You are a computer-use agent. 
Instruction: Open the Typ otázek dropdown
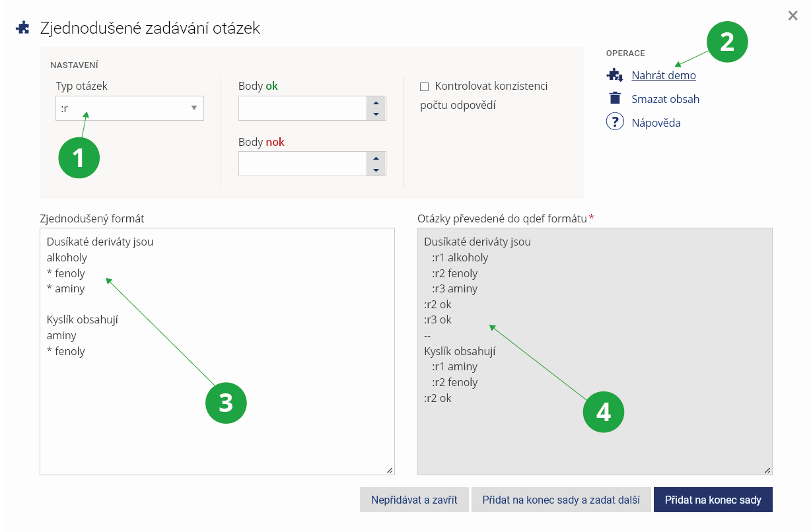click(x=129, y=108)
